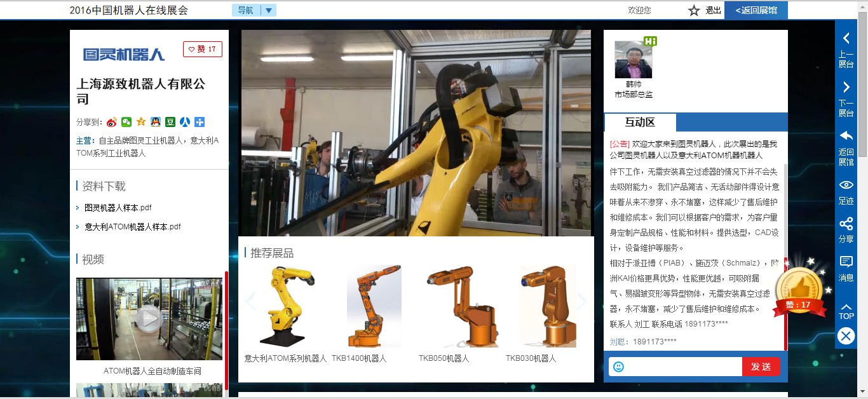Click the 图灵机器人 company logo
Viewport: 868px width, 399px height.
tap(124, 54)
